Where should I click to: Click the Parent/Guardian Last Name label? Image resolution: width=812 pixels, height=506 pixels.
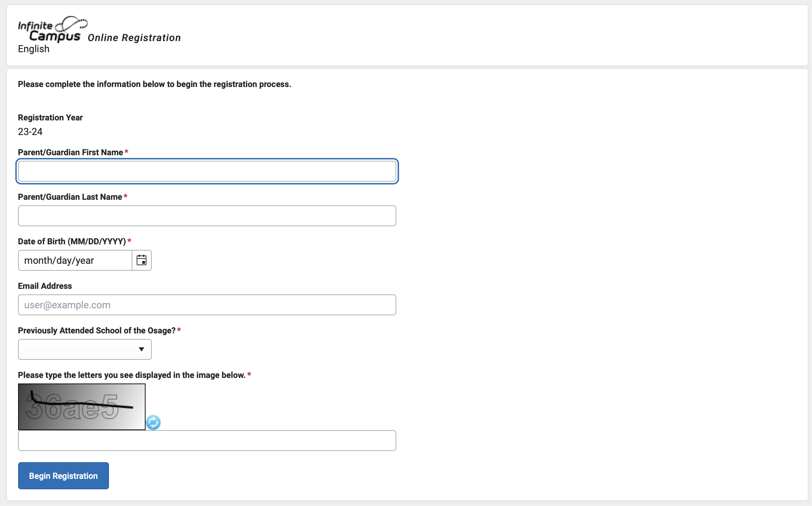click(x=70, y=197)
